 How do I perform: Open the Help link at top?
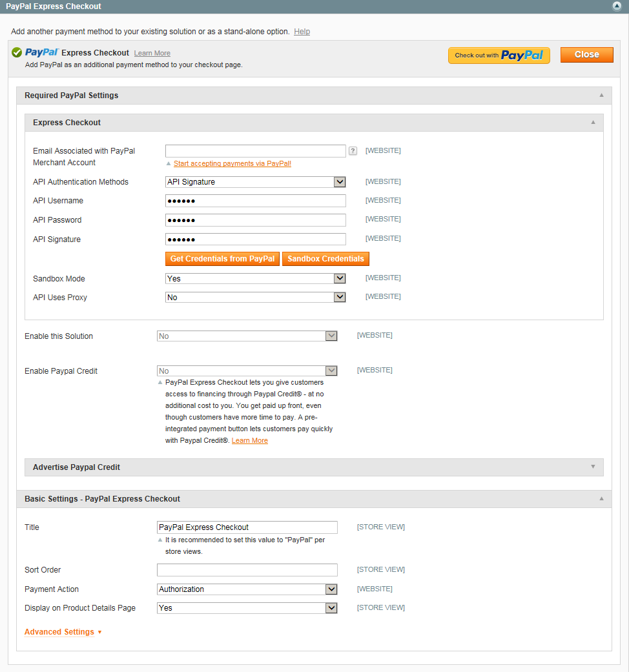coord(302,32)
